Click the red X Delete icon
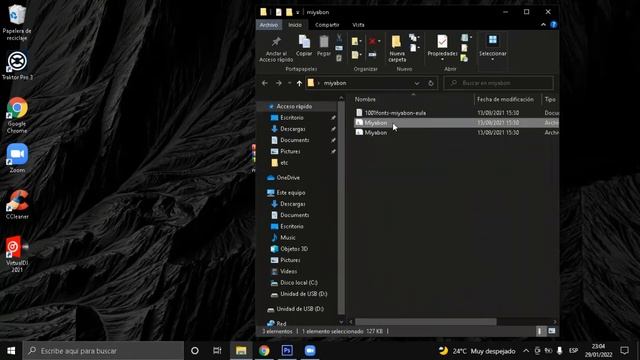640x360 pixels. point(372,41)
